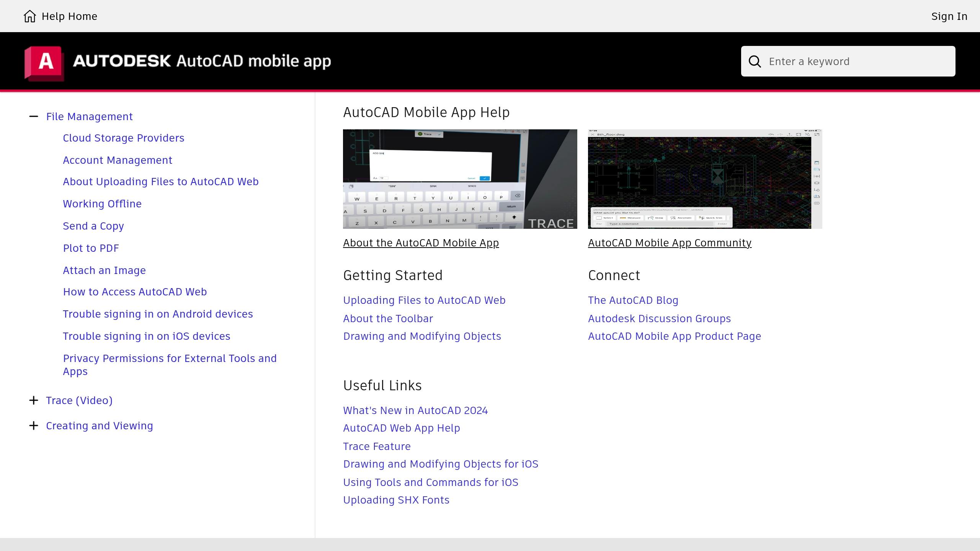Open Trouble signing in on iOS devices

pyautogui.click(x=147, y=336)
